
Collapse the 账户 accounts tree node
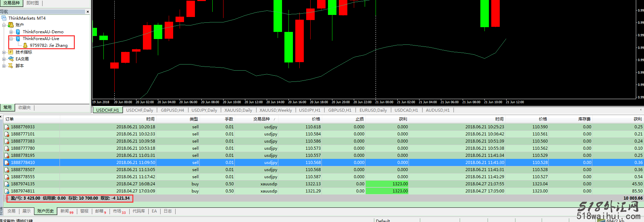click(x=4, y=25)
